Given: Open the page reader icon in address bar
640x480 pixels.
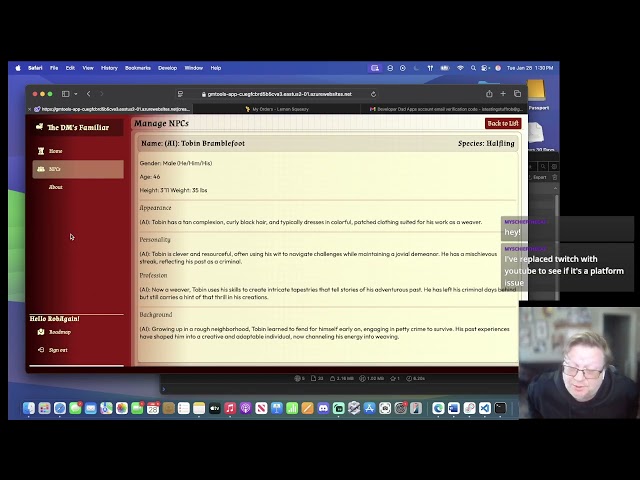Looking at the screenshot, I should tap(180, 94).
